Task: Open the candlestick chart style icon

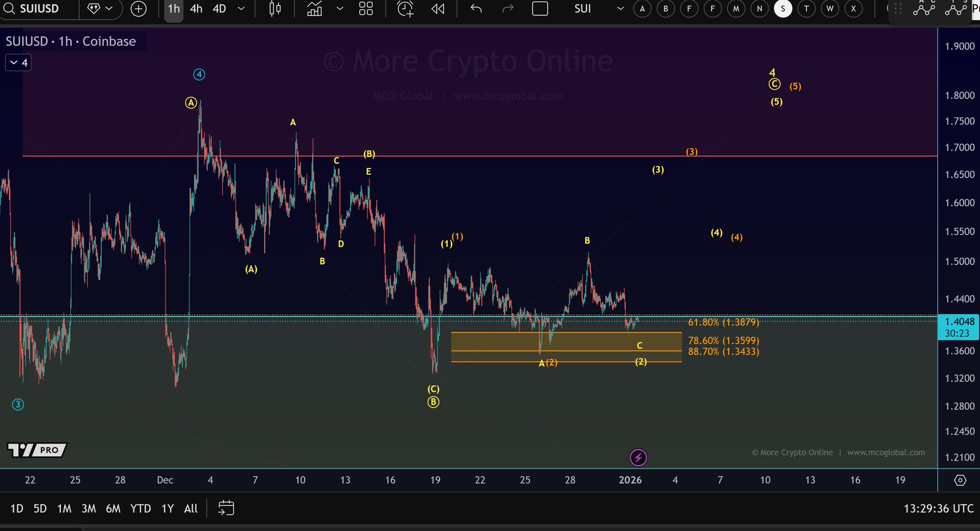Action: (x=275, y=9)
